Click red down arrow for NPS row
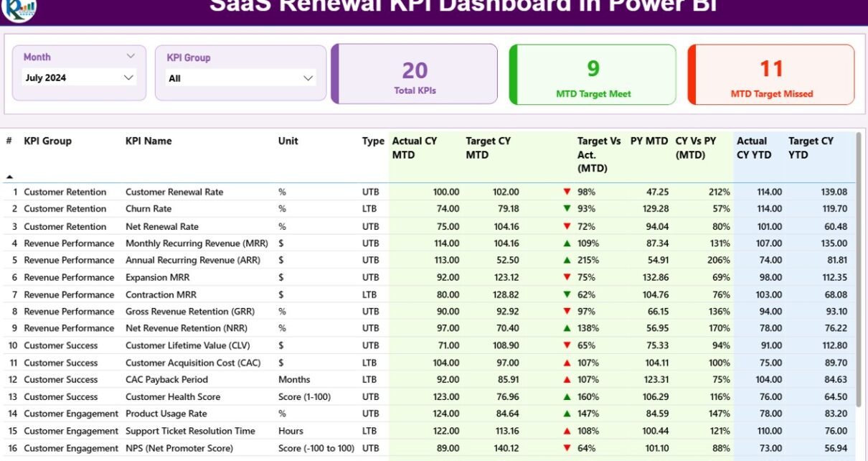 [567, 448]
